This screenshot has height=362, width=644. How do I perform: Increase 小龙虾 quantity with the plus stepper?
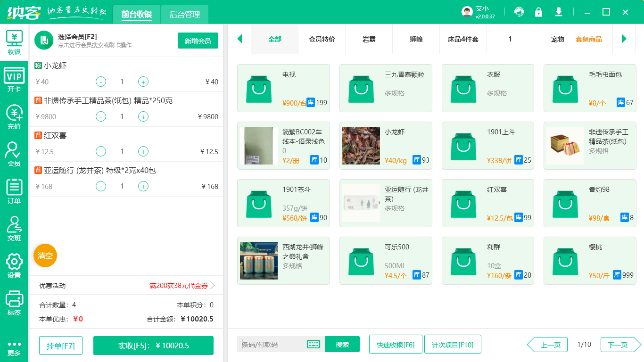coord(143,81)
